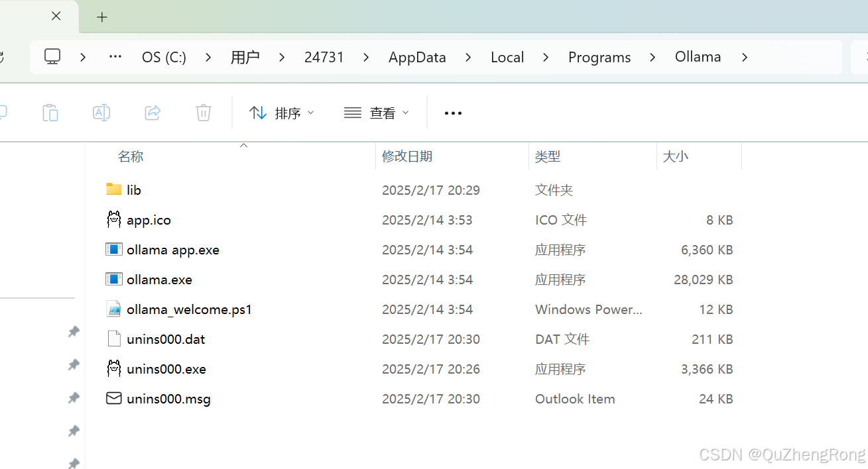Viewport: 868px width, 469px height.
Task: Go to the 24731 folder in breadcrumb
Action: point(324,58)
